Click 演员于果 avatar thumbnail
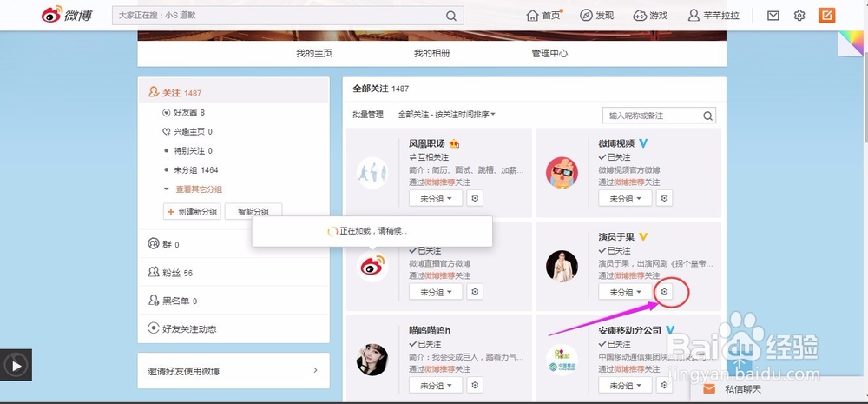The image size is (868, 404). coord(562,266)
